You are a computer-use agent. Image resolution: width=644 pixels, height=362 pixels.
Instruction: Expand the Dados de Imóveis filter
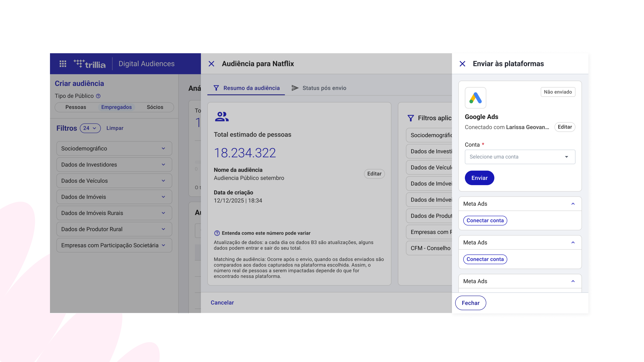click(114, 197)
